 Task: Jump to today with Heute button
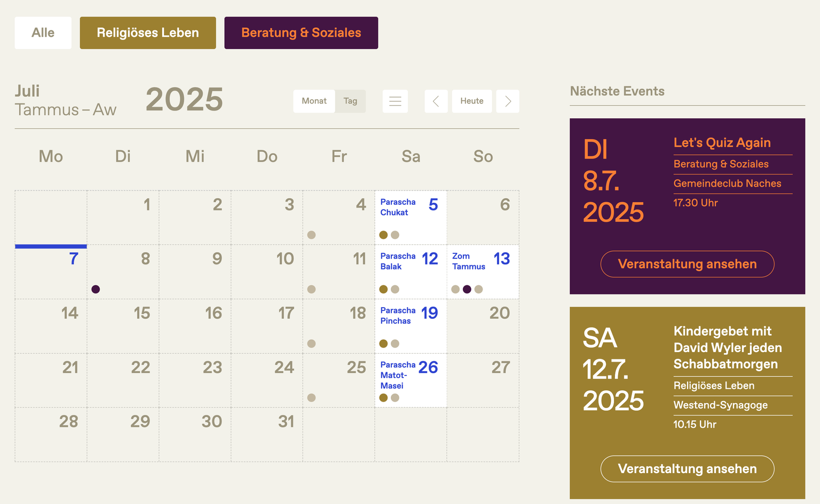472,101
